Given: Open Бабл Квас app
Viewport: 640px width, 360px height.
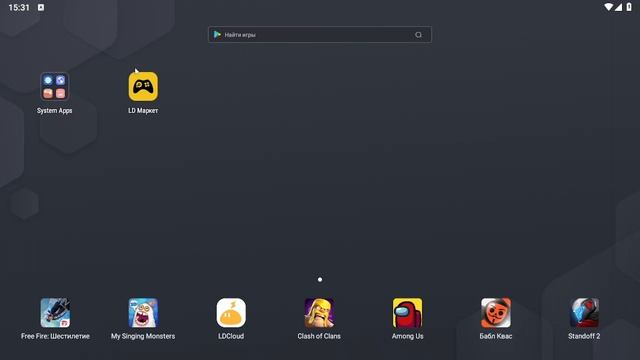Looking at the screenshot, I should (x=496, y=313).
